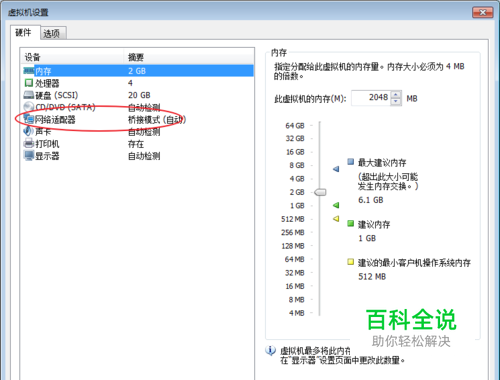
Task: Click the 16 GB mark on memory scale
Action: [x=295, y=152]
